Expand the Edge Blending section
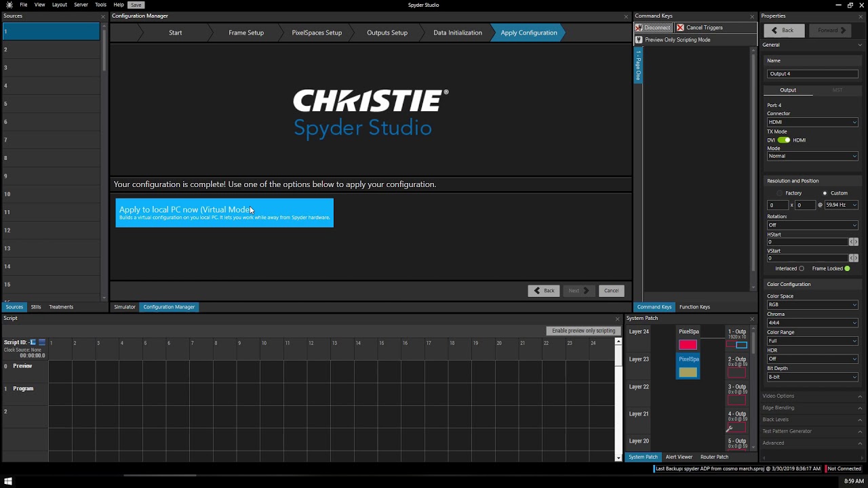The width and height of the screenshot is (868, 488). coord(812,408)
